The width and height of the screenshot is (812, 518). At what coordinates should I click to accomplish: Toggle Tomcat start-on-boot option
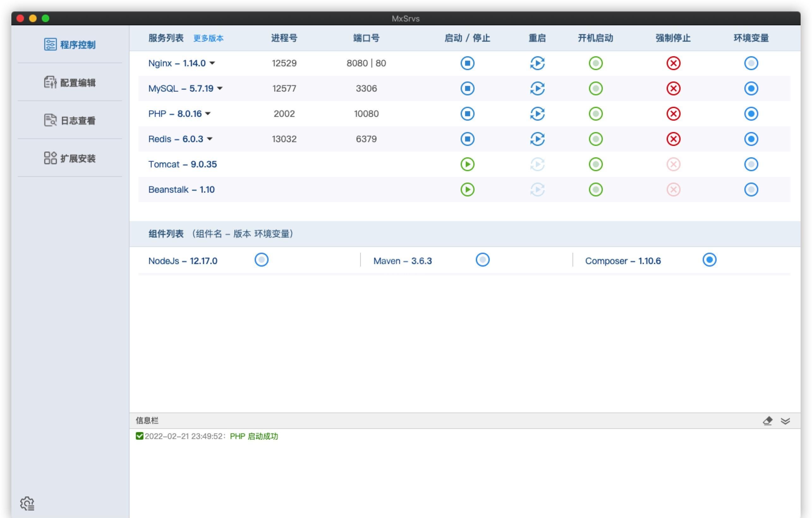pyautogui.click(x=596, y=164)
